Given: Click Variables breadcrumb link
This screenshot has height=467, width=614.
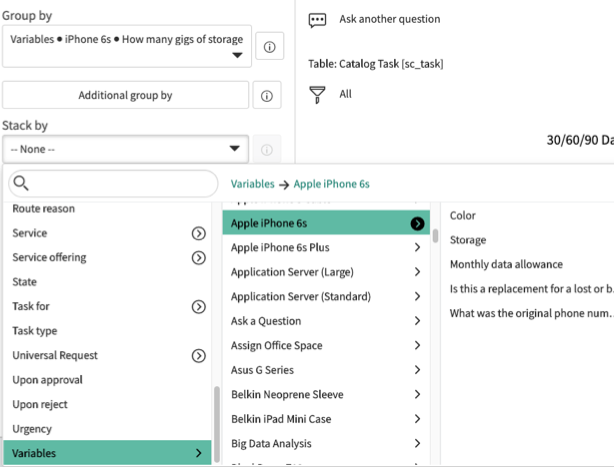Looking at the screenshot, I should point(253,184).
